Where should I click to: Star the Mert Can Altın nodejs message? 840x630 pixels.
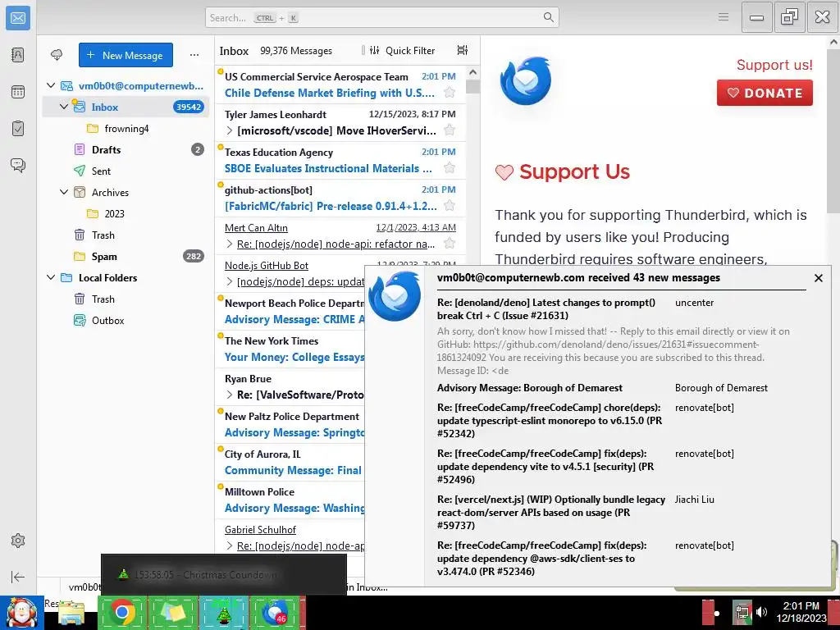[450, 244]
